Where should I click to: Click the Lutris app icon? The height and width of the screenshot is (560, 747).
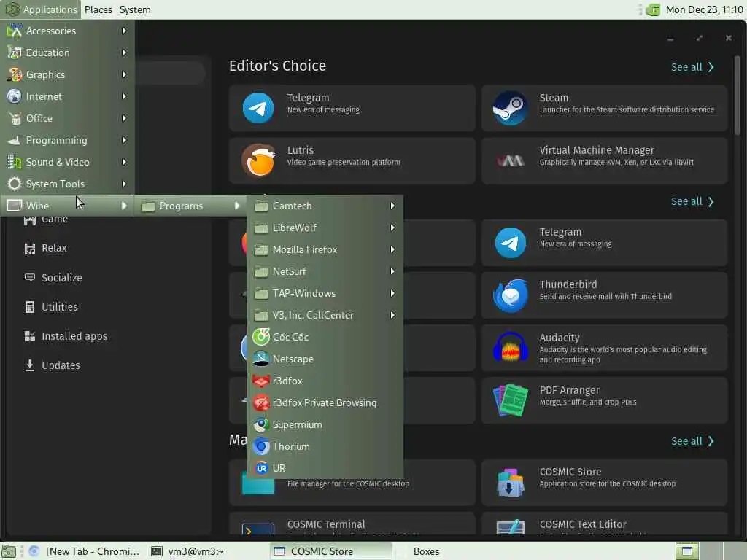click(x=258, y=160)
